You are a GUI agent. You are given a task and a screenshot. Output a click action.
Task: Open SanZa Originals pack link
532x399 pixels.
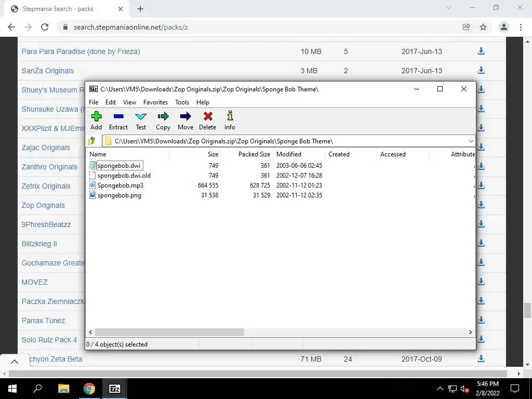tap(47, 71)
